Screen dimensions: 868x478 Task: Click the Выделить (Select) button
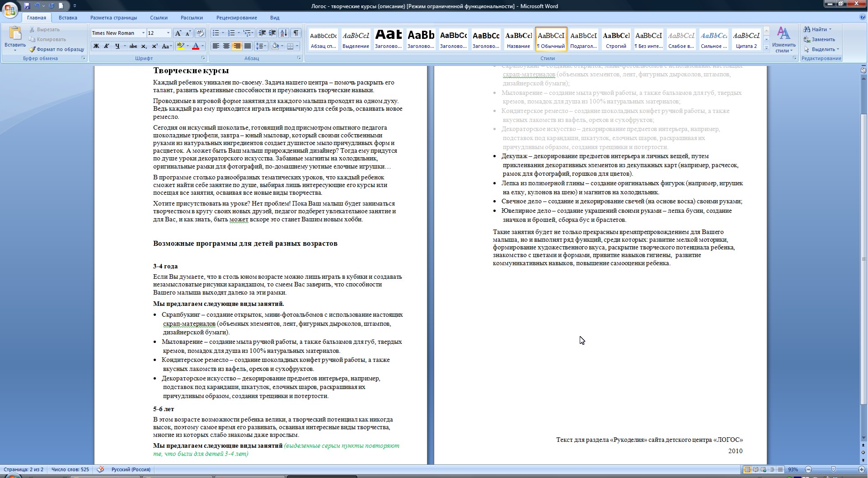tap(821, 49)
